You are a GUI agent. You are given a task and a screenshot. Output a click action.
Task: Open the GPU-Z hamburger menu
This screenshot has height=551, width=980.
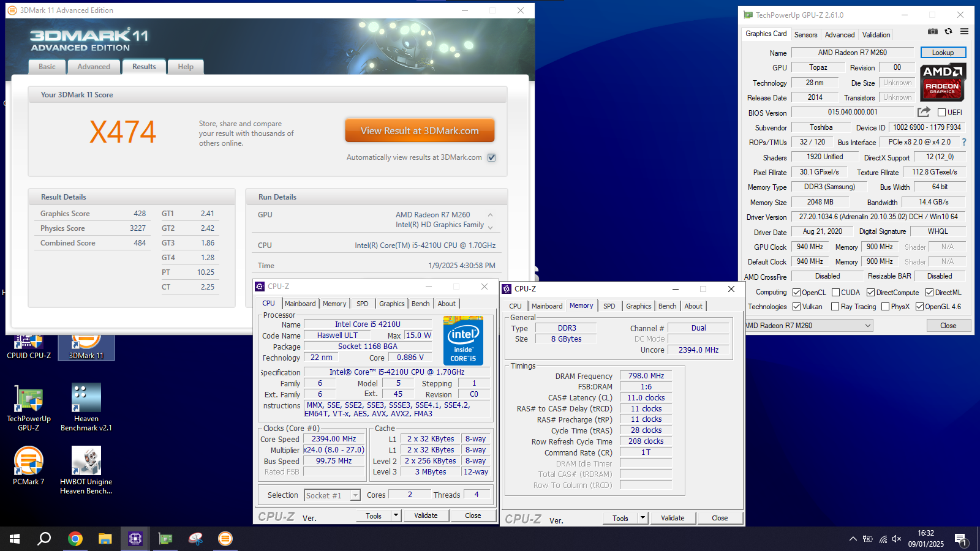(x=964, y=32)
